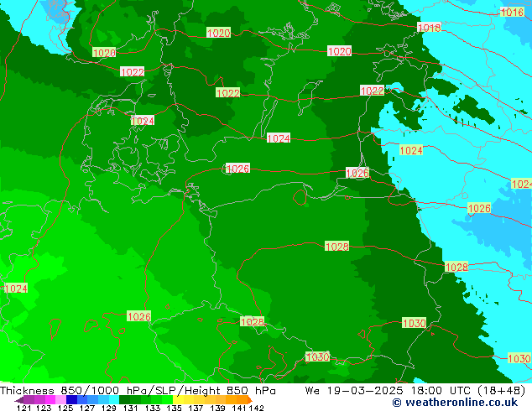Pick the light pink legend swatch

[60, 399]
